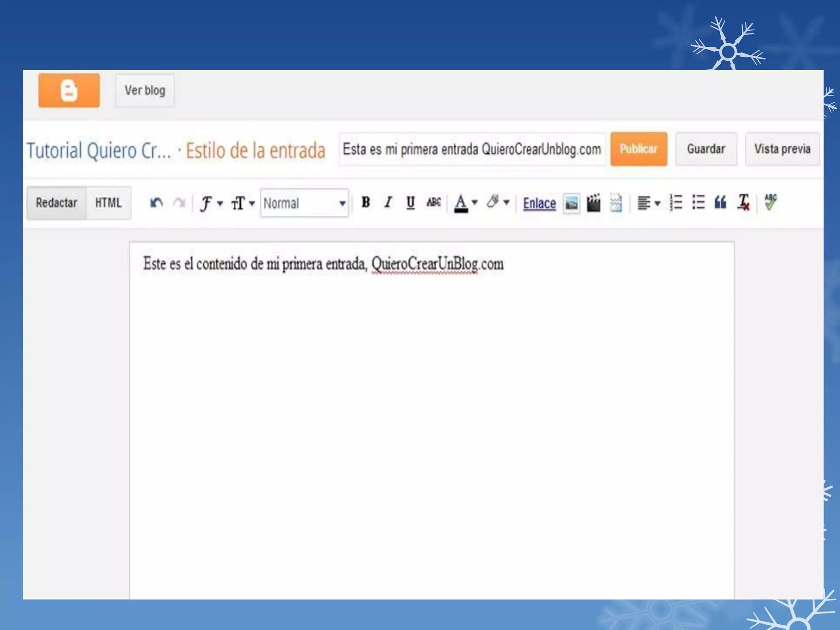Expand the font family dropdown
This screenshot has height=630, width=840.
coord(211,203)
